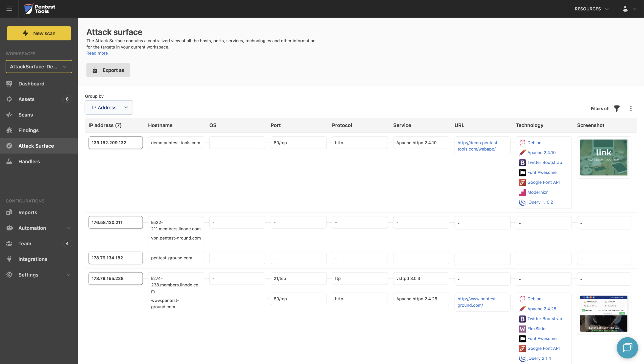The width and height of the screenshot is (644, 364).
Task: Open the AttackSurface workspace selector
Action: coord(39,66)
